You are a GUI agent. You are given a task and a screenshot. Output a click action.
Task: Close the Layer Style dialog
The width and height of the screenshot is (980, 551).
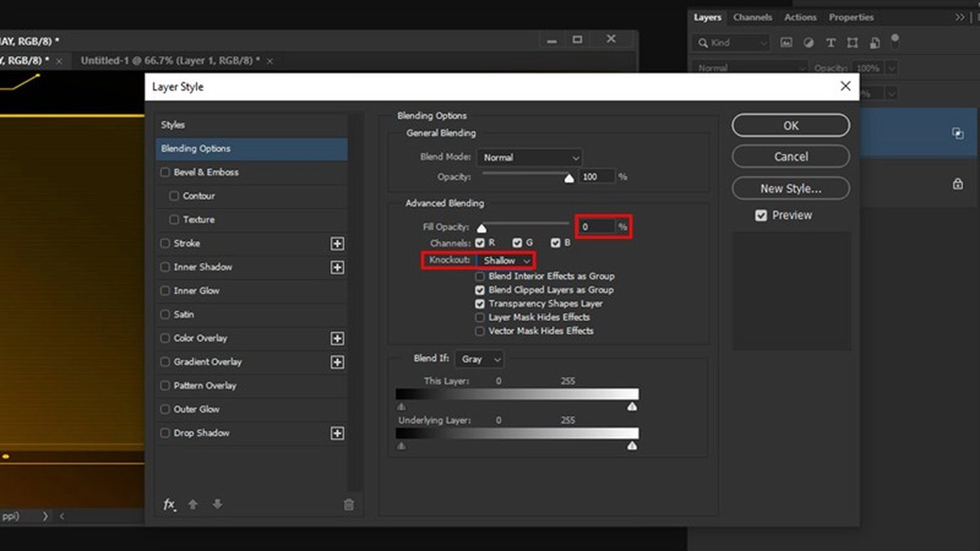coord(845,86)
